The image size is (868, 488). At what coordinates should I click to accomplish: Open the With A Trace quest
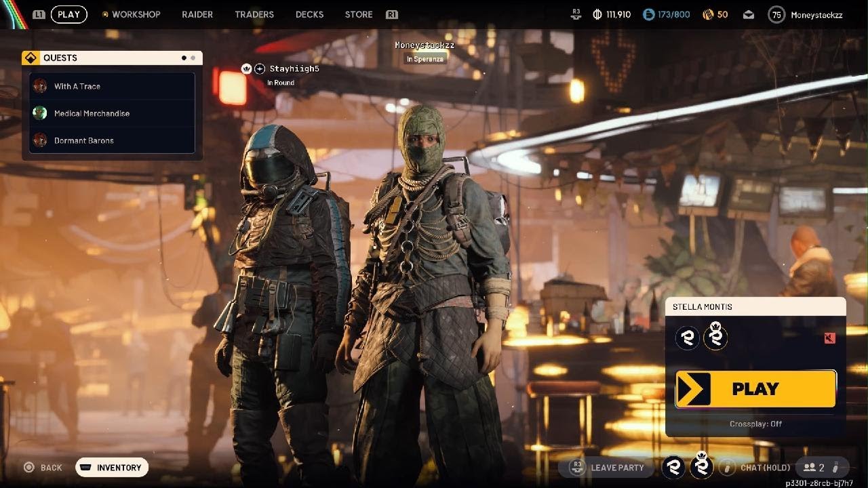pyautogui.click(x=112, y=86)
